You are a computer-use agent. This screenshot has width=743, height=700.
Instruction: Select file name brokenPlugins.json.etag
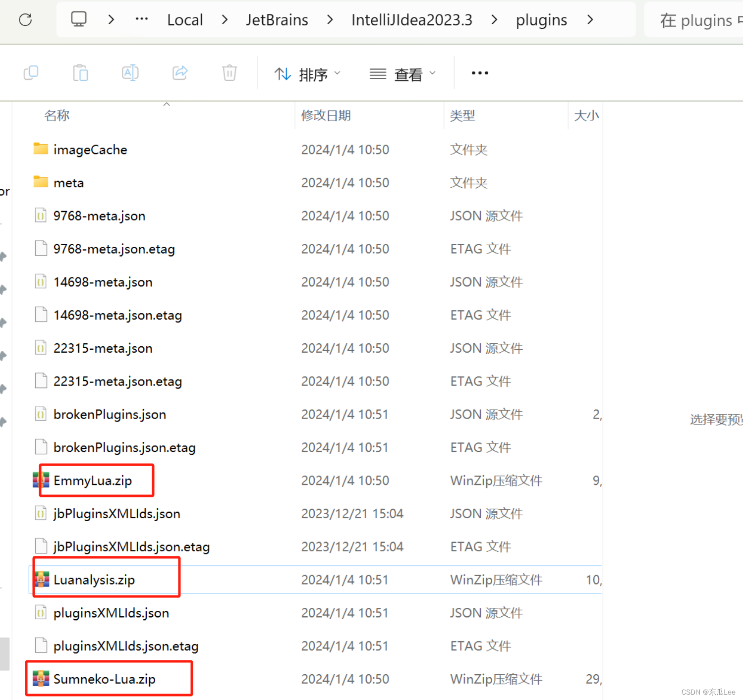124,448
